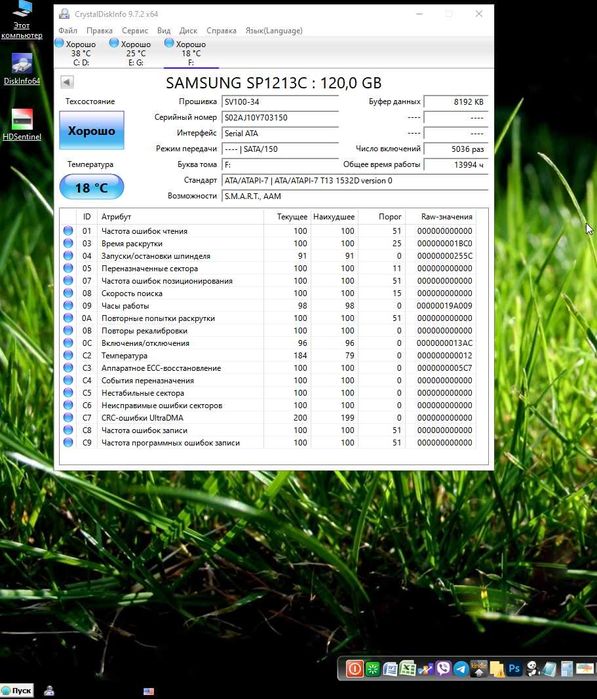Select the Неисправимые ошибки секторов row
597x699 pixels.
pyautogui.click(x=268, y=405)
